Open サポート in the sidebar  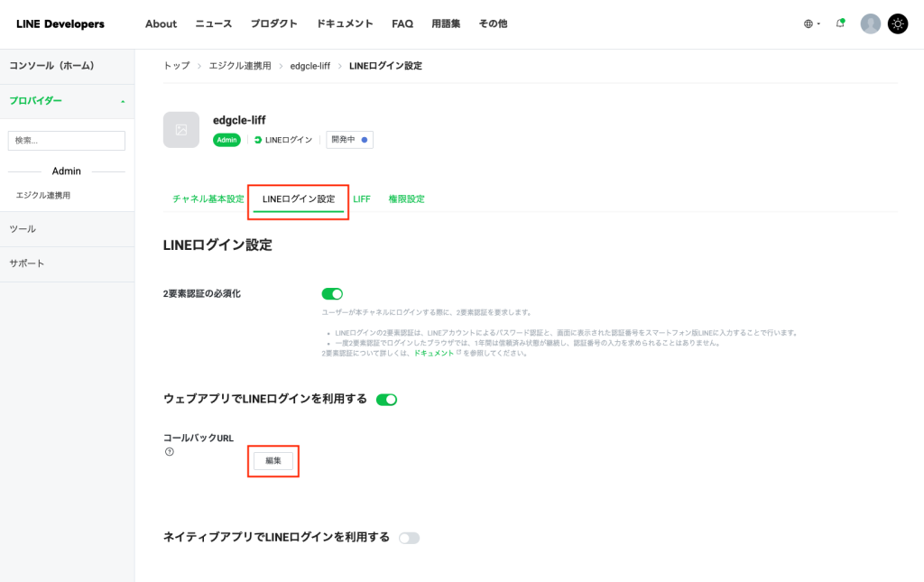click(x=67, y=263)
